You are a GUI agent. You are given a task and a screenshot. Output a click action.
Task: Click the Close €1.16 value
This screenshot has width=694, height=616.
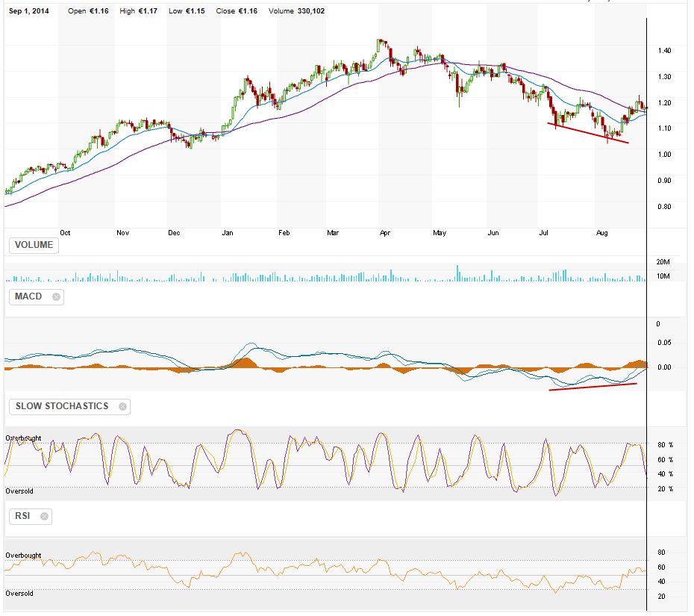click(237, 11)
